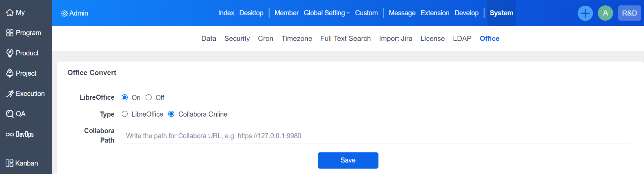This screenshot has height=174, width=644.
Task: Open the R&D vision switcher
Action: pyautogui.click(x=629, y=13)
